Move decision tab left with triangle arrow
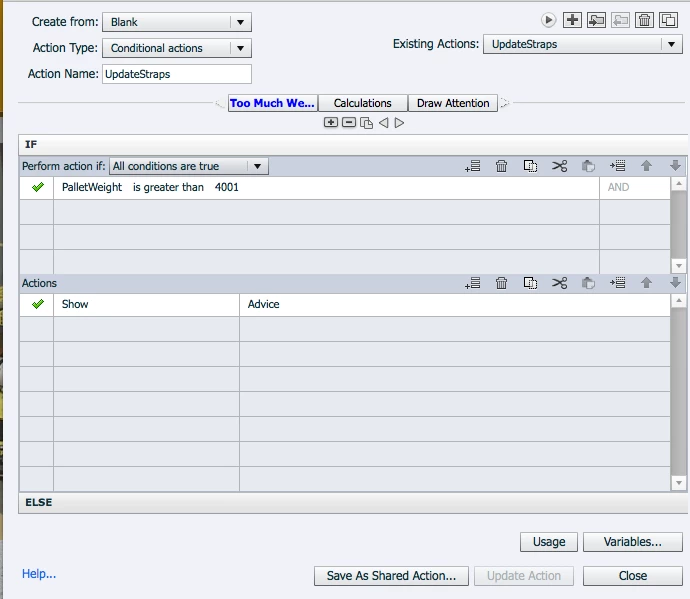Viewport: 690px width, 599px height. 384,123
